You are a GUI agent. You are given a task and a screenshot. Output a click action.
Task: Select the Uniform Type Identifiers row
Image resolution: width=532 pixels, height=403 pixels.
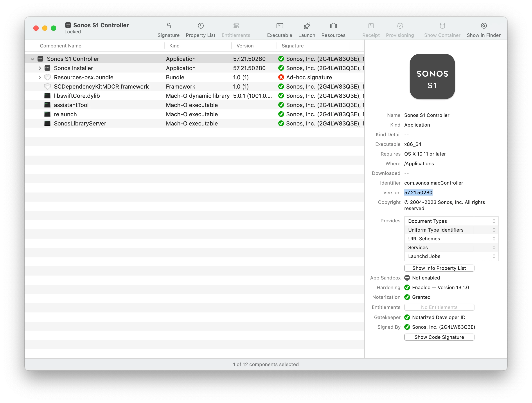[451, 230]
